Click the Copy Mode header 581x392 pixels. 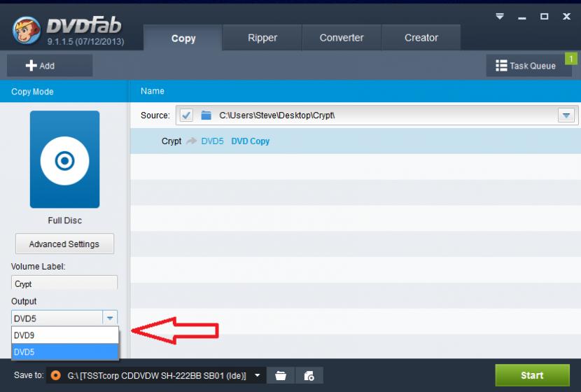(x=32, y=92)
